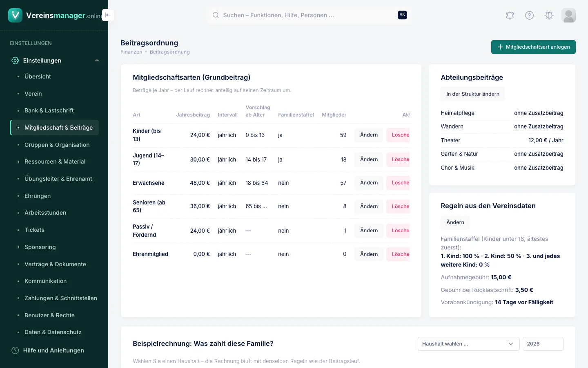Delete the Jugend (14–17) membership type
Screen dimensions: 588x368
[398, 159]
